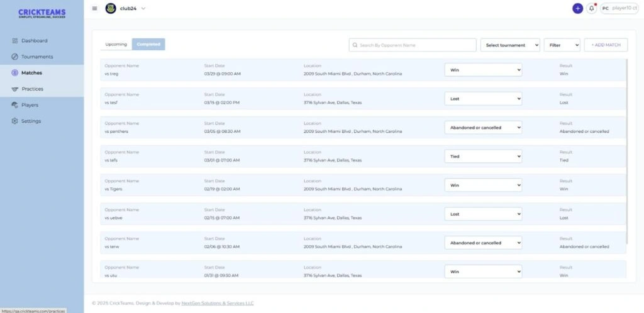Click the blue plus circle icon
644x313 pixels.
click(577, 8)
